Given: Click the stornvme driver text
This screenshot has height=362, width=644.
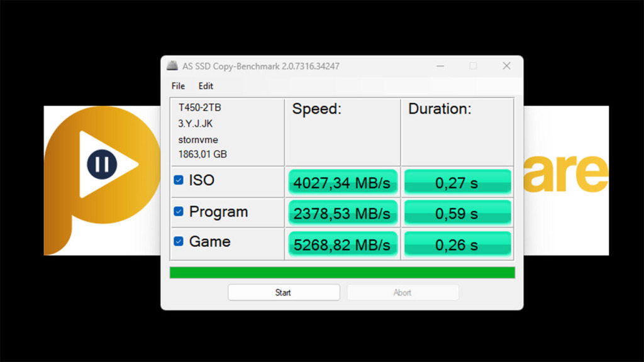Looking at the screenshot, I should click(x=198, y=140).
